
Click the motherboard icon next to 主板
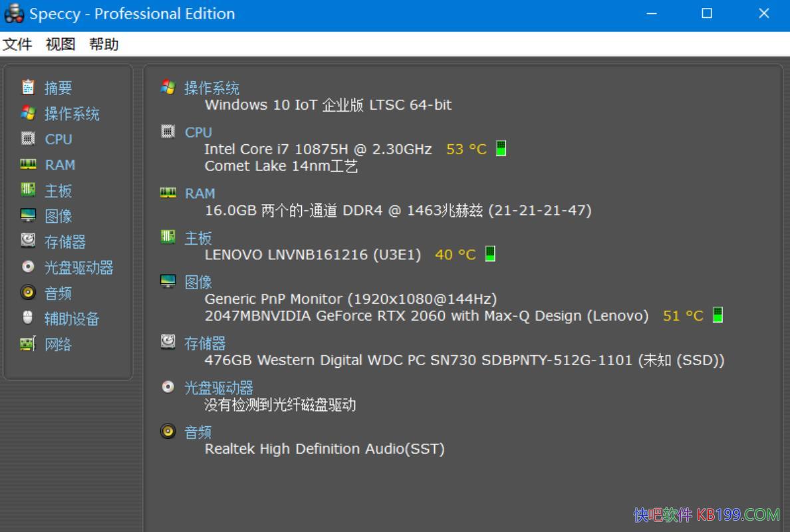29,190
